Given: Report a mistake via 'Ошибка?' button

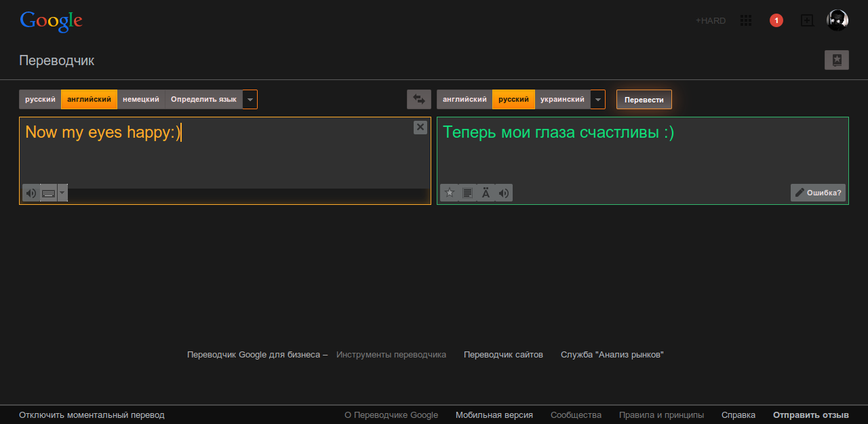Looking at the screenshot, I should coord(818,193).
